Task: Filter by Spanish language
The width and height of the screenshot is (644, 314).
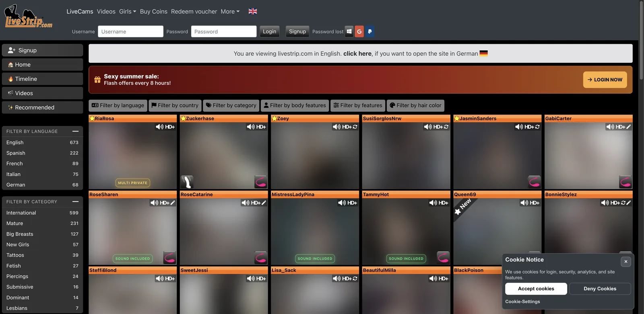Action: (x=42, y=153)
